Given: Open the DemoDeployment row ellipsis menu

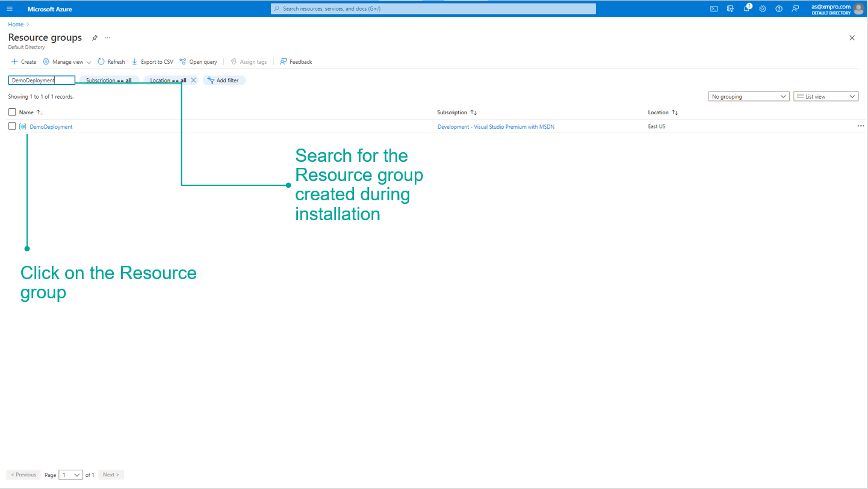Looking at the screenshot, I should coord(860,126).
